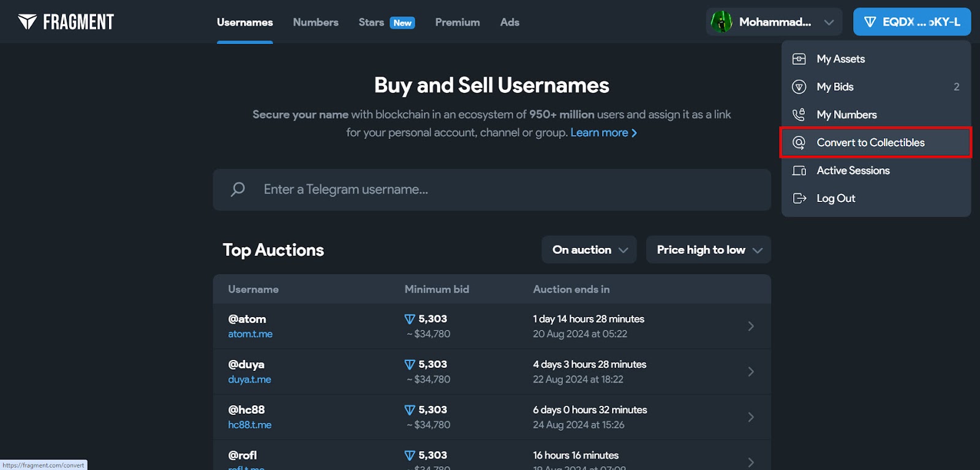Open the Ads tab

tap(510, 22)
